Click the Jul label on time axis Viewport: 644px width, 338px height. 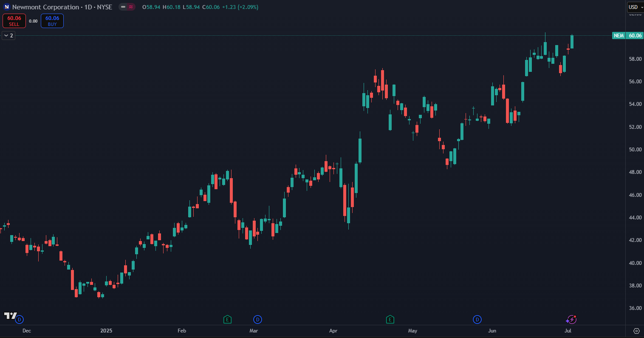pos(568,331)
